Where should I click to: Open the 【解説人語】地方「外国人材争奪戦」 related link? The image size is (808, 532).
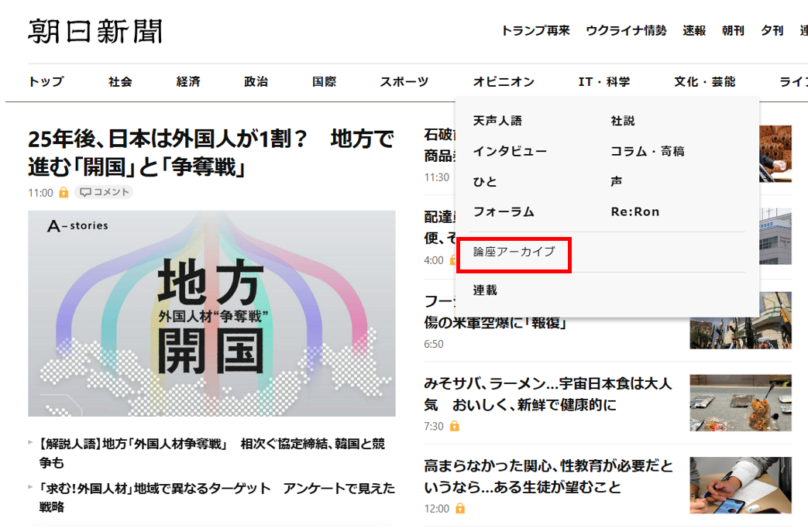211,453
